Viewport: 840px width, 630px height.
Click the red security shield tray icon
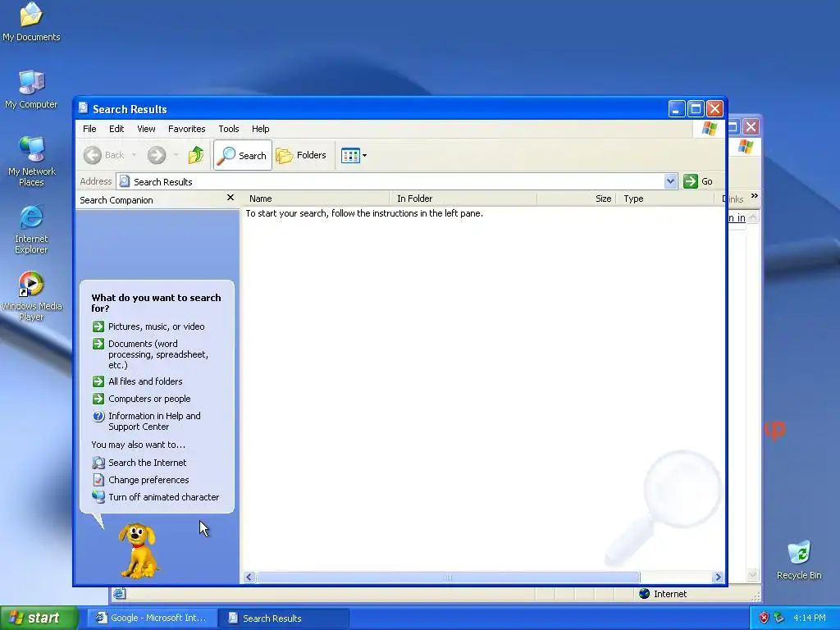tap(764, 618)
